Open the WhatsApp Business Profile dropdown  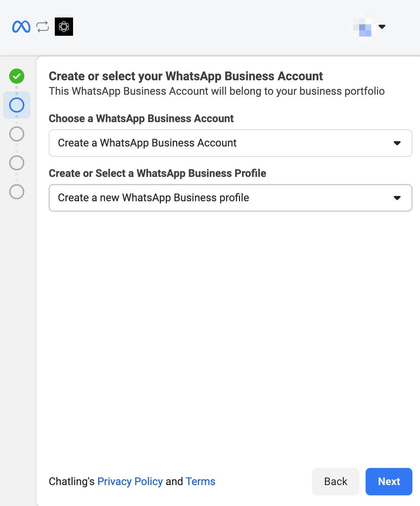(231, 198)
